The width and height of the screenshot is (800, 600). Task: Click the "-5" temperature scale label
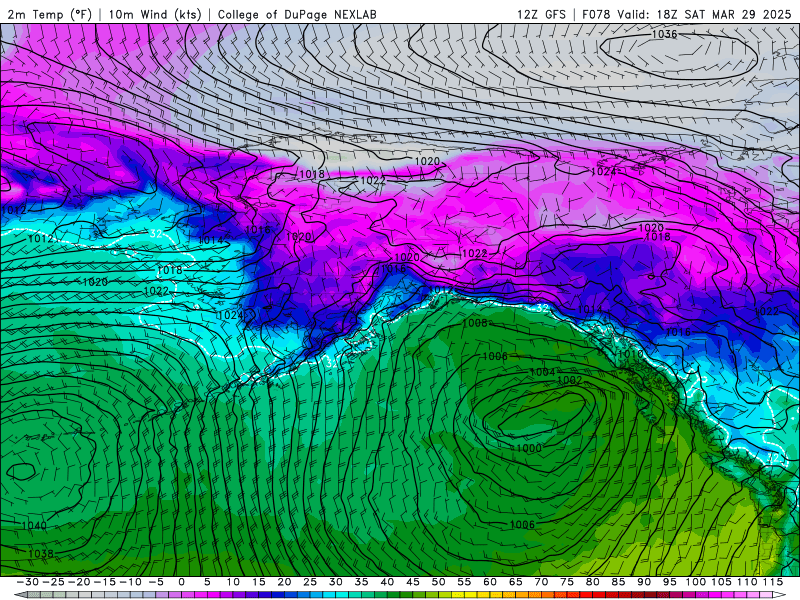coord(156,582)
